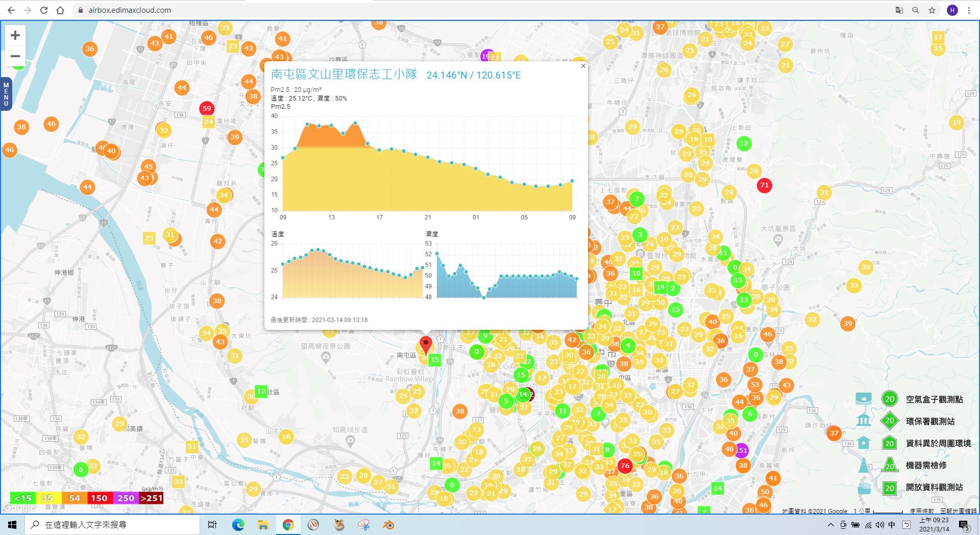Open File Explorer from the taskbar
980x535 pixels.
coord(263,525)
